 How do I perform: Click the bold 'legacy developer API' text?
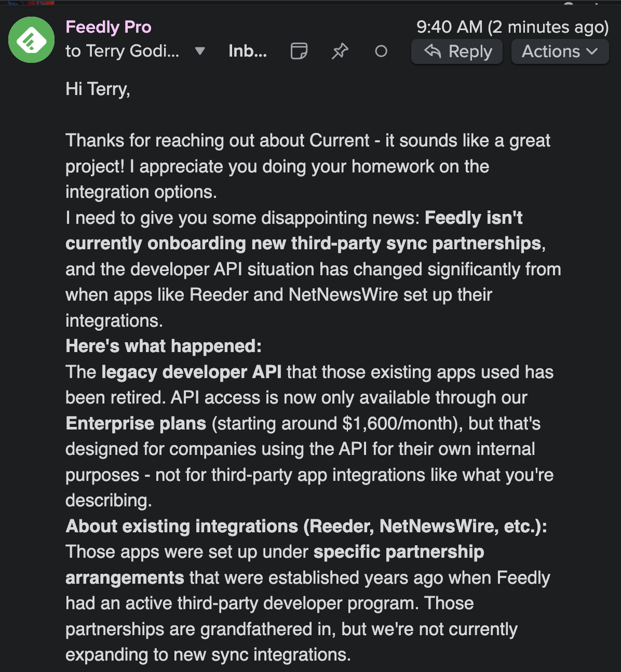(192, 372)
